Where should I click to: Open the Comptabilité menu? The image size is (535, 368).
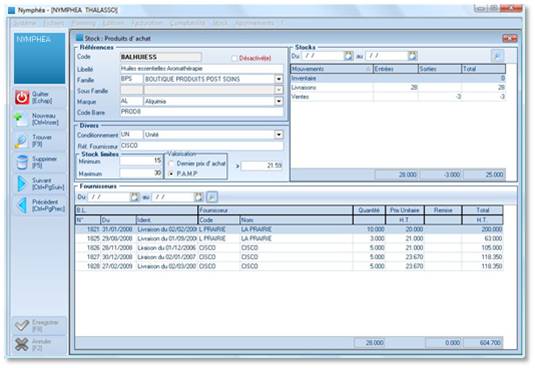click(187, 23)
